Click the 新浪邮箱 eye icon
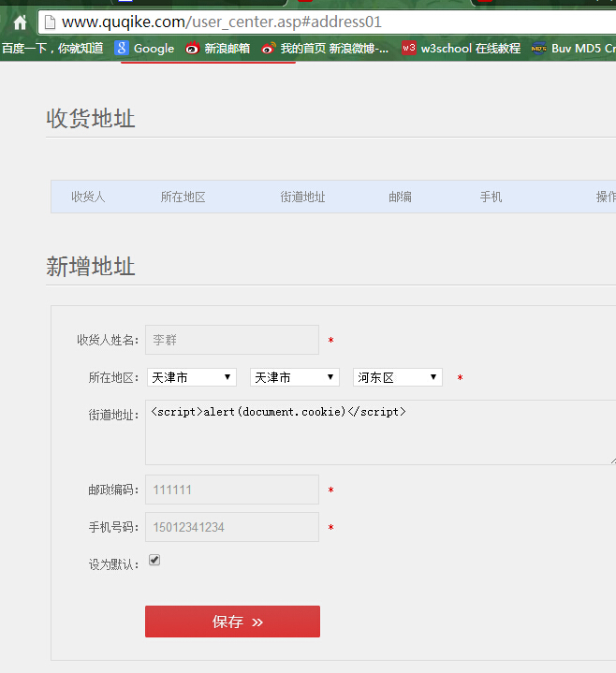Viewport: 616px width, 673px height. click(x=192, y=49)
